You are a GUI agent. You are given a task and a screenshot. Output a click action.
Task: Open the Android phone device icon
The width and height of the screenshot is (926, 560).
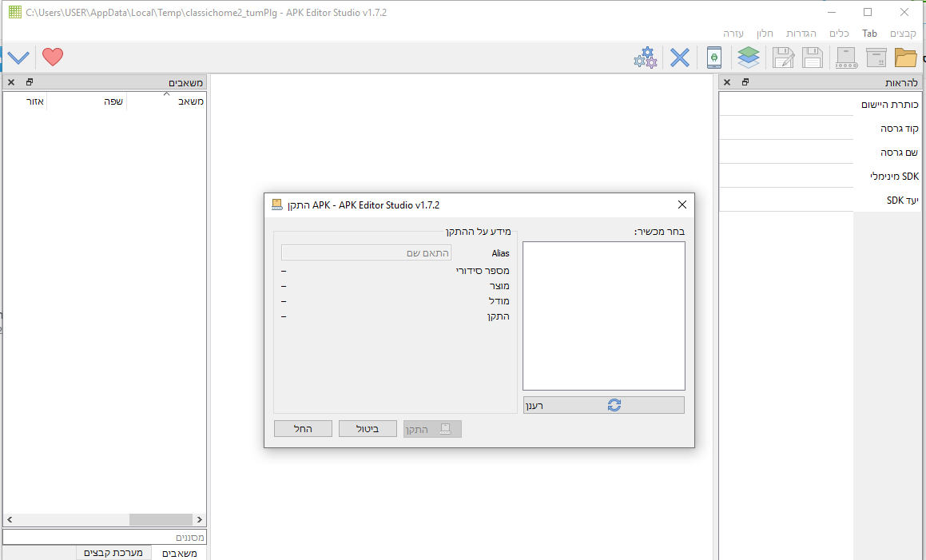pyautogui.click(x=714, y=58)
